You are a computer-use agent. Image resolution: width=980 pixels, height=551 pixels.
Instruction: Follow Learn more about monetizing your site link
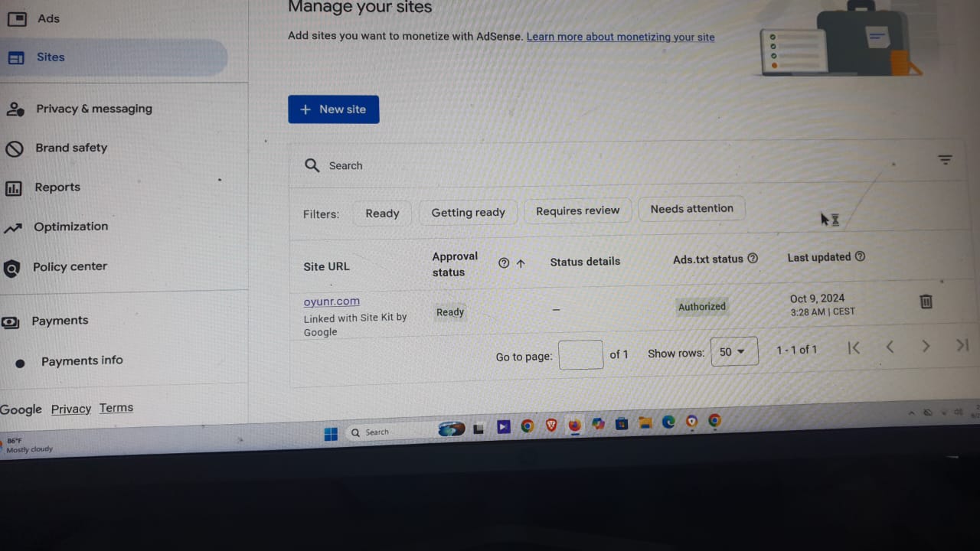(x=620, y=37)
